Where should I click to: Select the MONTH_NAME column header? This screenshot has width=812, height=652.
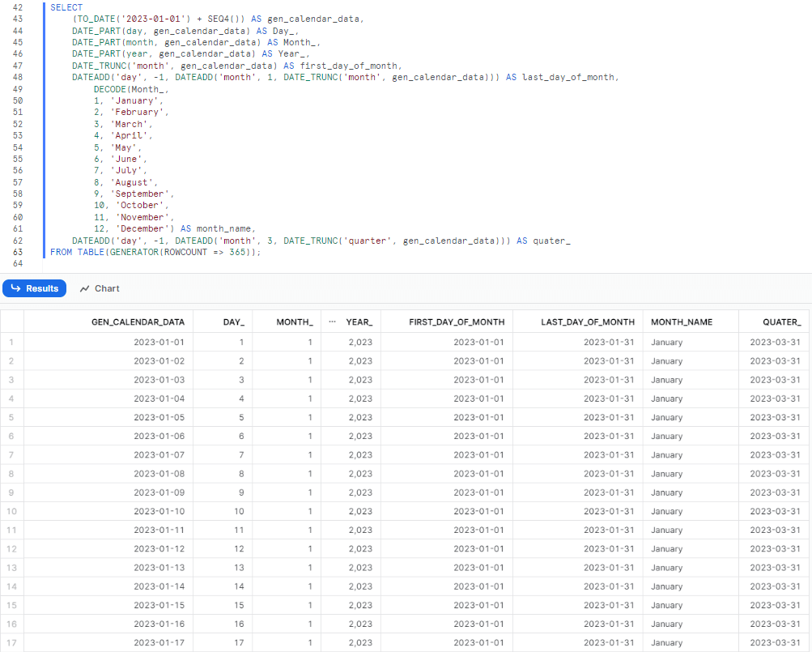click(x=682, y=322)
